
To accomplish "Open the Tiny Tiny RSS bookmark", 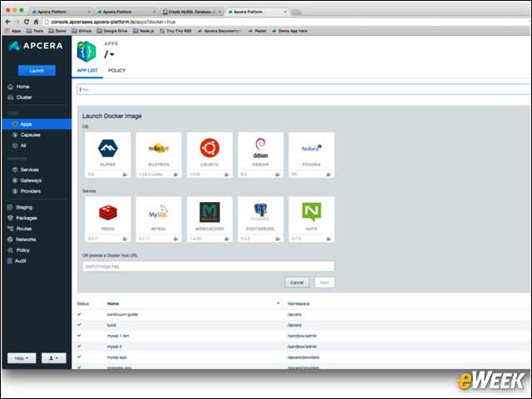I will [175, 31].
